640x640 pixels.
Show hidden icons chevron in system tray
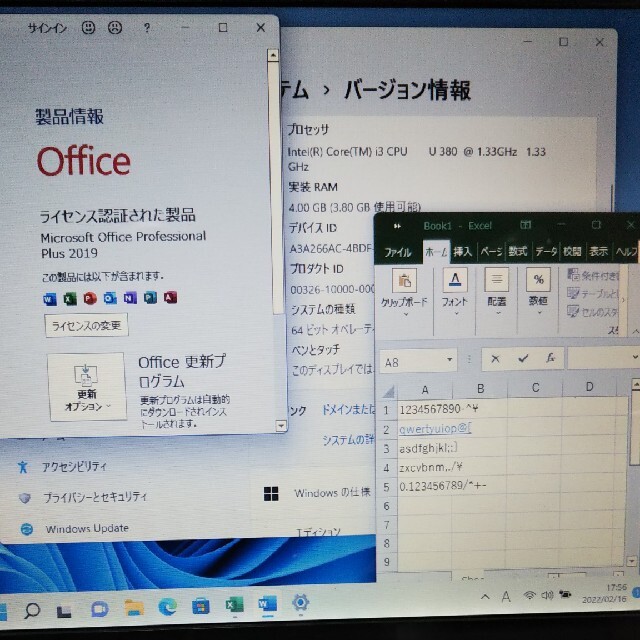(x=485, y=597)
